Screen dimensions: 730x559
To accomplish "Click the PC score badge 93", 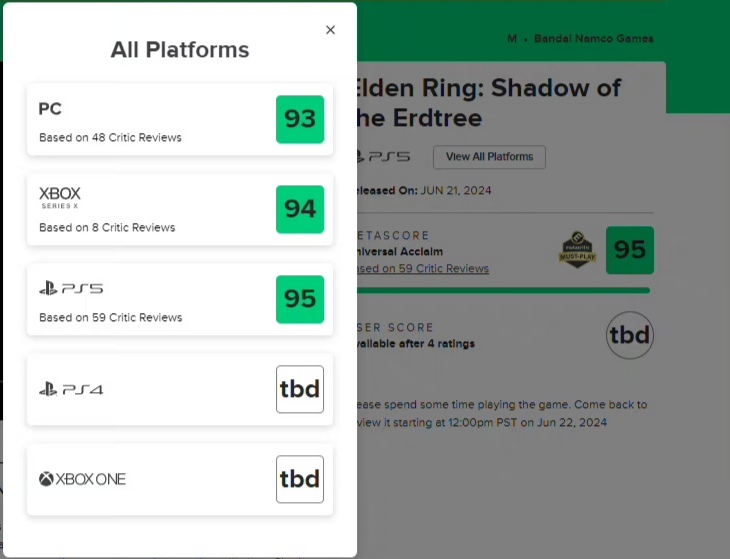I will click(300, 119).
